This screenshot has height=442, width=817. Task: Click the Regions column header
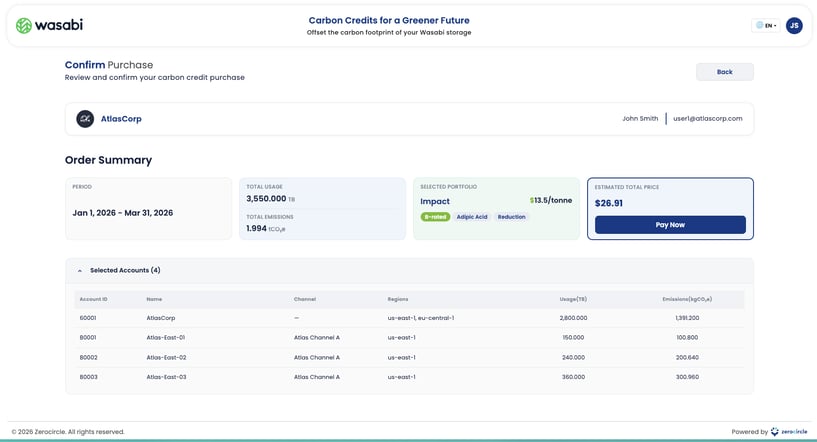click(x=398, y=299)
